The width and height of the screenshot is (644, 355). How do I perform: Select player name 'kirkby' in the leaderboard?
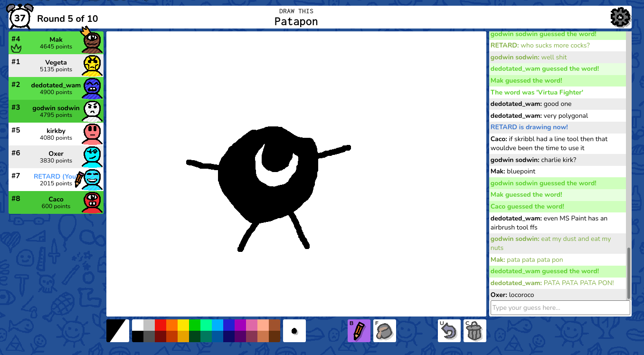[x=56, y=131]
